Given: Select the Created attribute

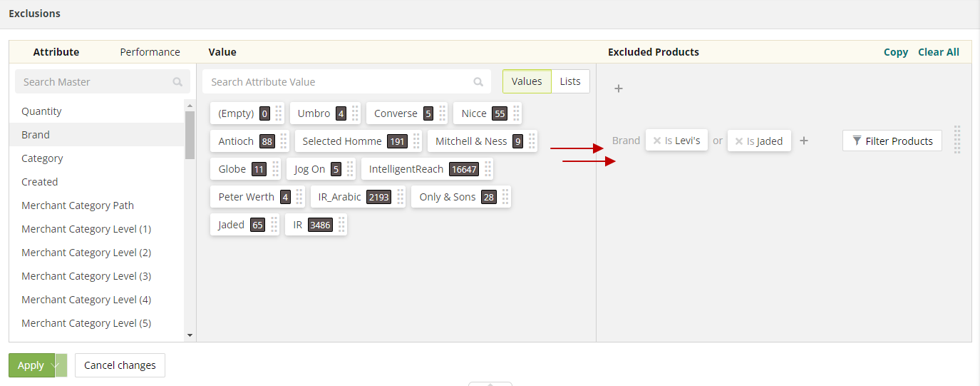Looking at the screenshot, I should (97, 182).
